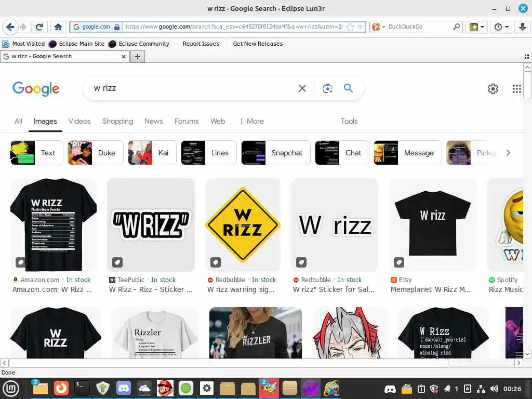Select the Lines filter chip

coord(209,153)
